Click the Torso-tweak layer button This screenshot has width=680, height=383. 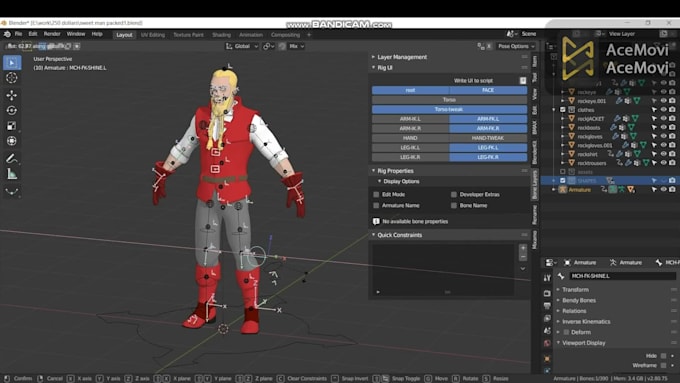[449, 109]
